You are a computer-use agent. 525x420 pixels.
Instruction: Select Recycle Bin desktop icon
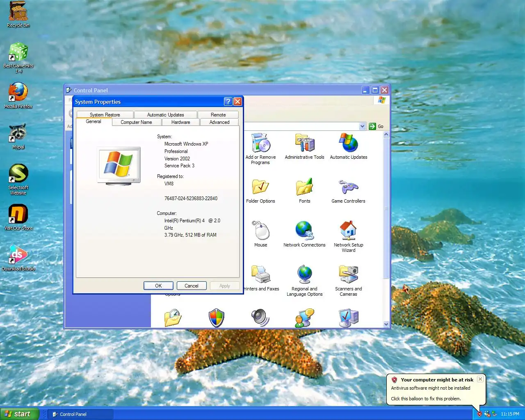(18, 15)
